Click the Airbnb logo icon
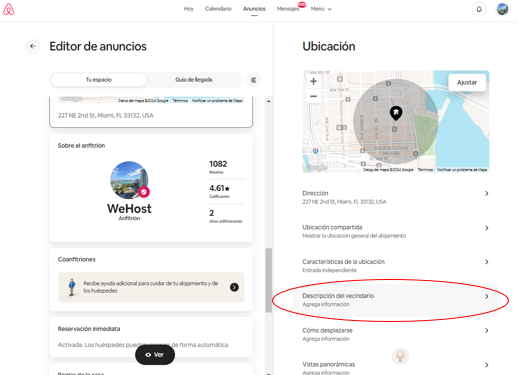Viewport: 518px width, 375px height. (x=9, y=9)
